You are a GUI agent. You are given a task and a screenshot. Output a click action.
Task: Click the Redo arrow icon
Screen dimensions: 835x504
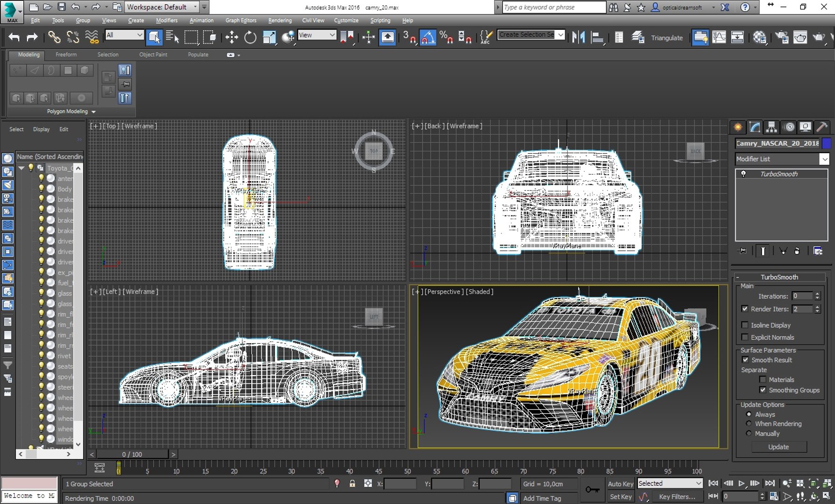[x=32, y=37]
